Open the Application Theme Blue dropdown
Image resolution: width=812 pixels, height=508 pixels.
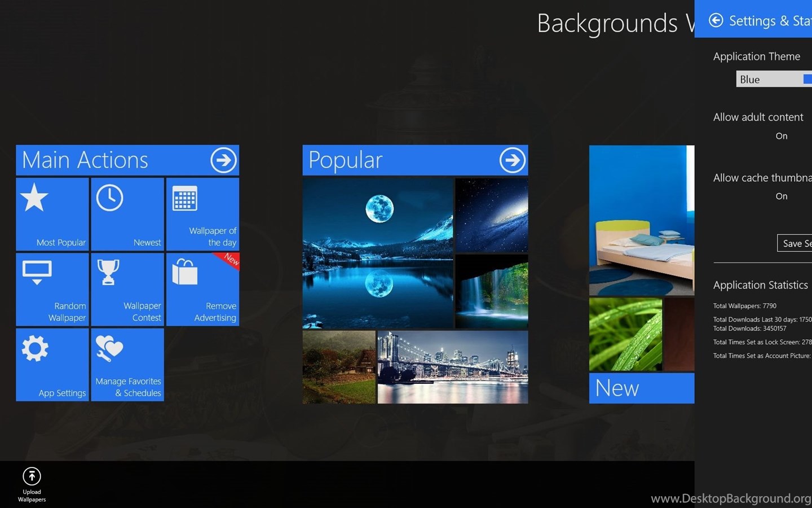click(770, 80)
